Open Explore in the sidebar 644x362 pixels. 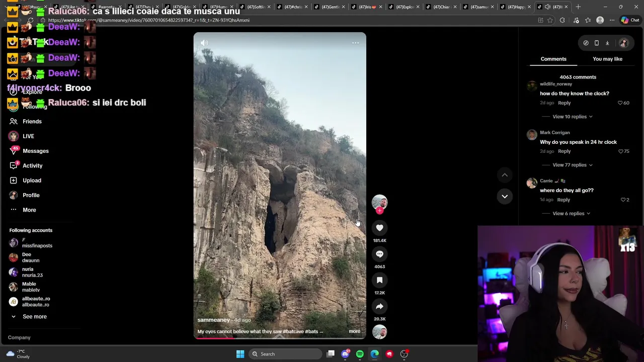pos(32,92)
